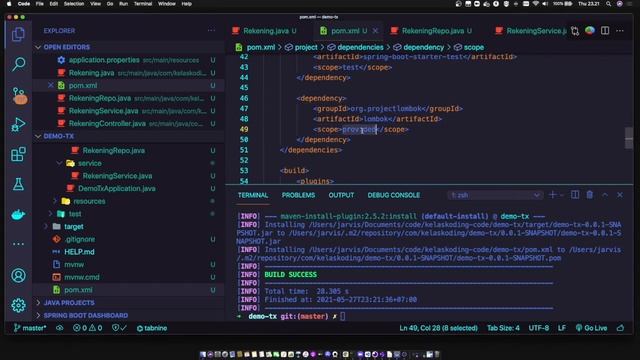Open the Terminal menu in menu bar
The width and height of the screenshot is (640, 360).
143,4
